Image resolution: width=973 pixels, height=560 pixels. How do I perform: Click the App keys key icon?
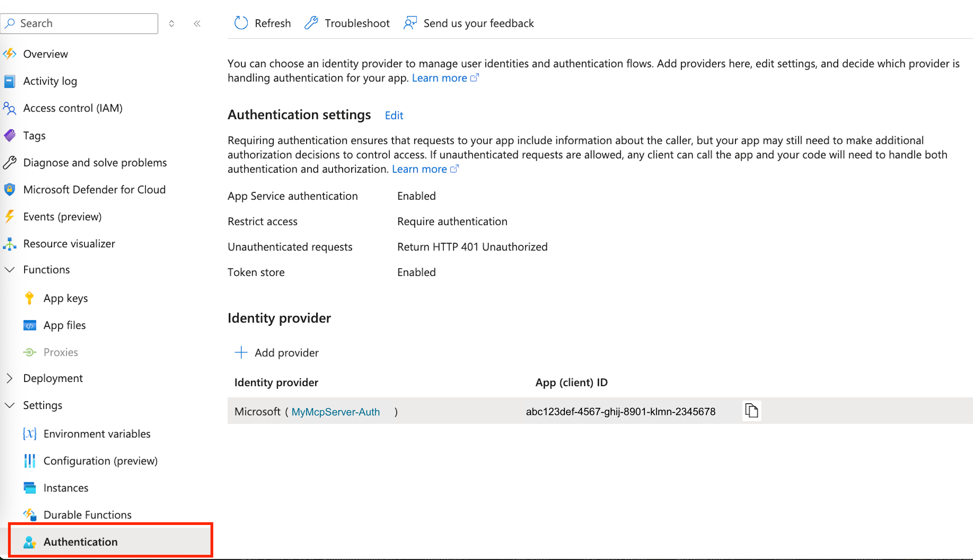(30, 298)
